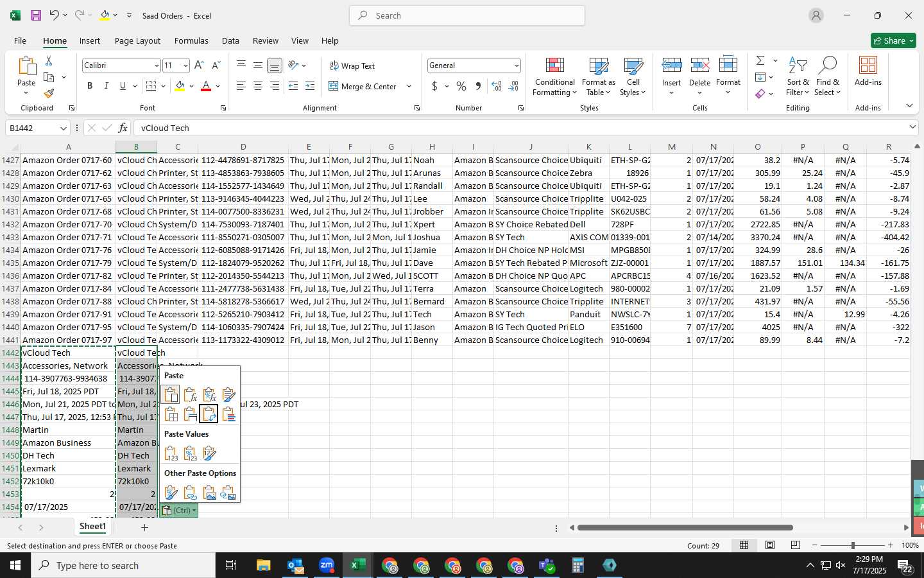Click the Share button
The width and height of the screenshot is (924, 578).
pyautogui.click(x=893, y=40)
